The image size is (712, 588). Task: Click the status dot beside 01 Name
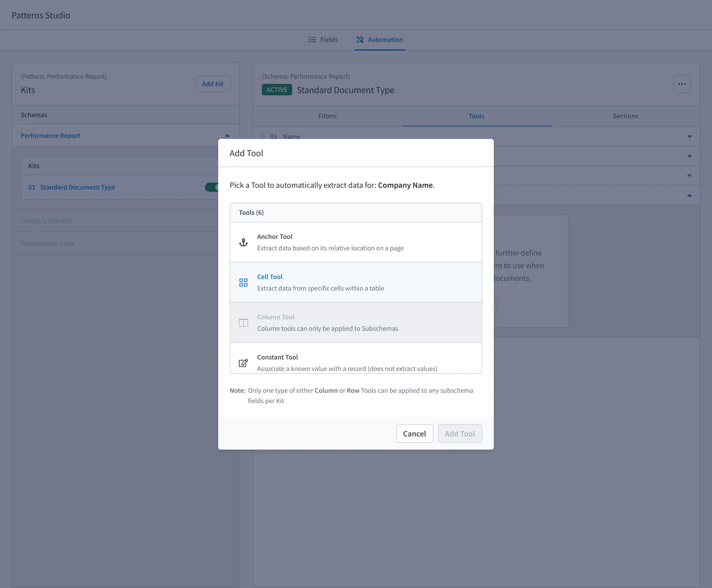tap(262, 136)
